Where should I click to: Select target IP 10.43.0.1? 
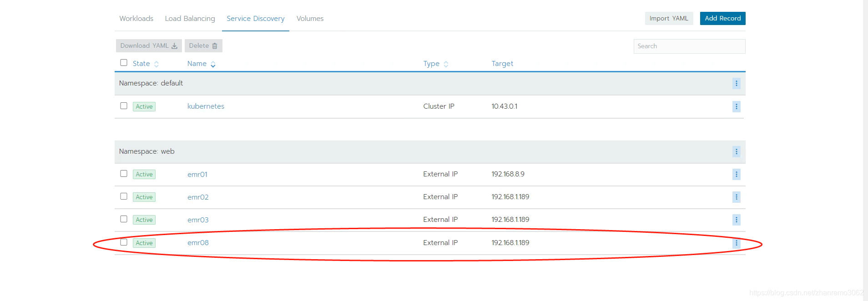coord(504,106)
